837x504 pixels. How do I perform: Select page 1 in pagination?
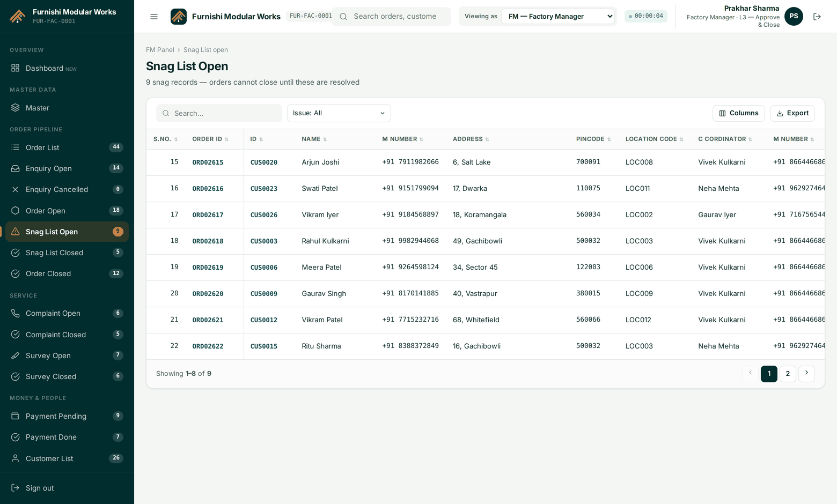769,374
